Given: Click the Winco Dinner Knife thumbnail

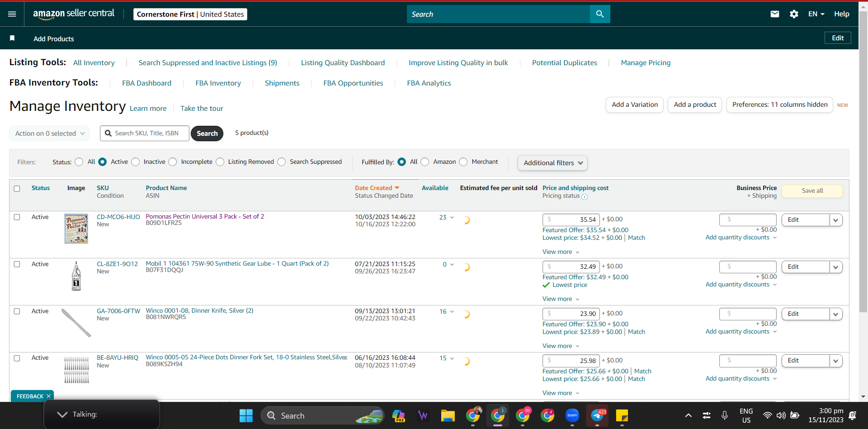Looking at the screenshot, I should (76, 323).
